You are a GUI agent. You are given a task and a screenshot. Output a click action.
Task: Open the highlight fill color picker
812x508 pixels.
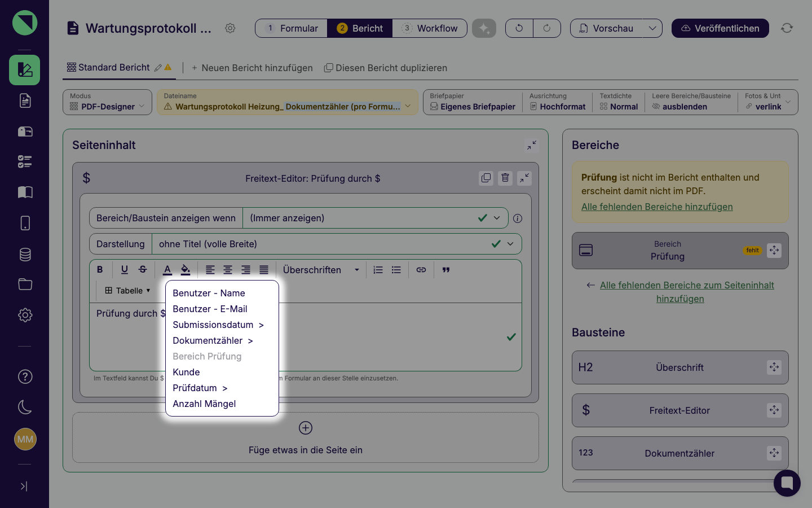tap(186, 270)
